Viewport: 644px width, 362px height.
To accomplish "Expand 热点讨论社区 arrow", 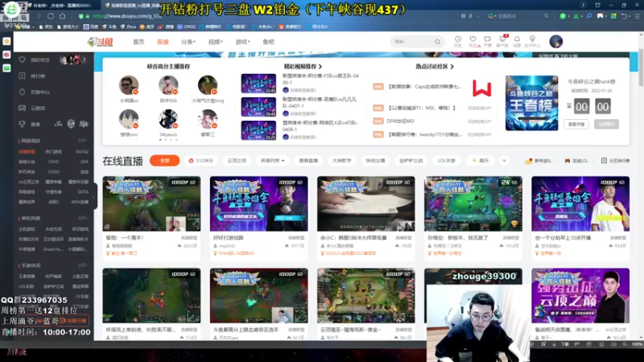I will (452, 67).
